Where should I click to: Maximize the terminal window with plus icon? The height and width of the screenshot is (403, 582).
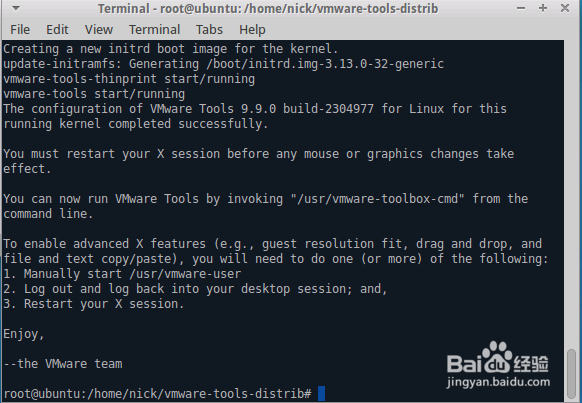(543, 8)
